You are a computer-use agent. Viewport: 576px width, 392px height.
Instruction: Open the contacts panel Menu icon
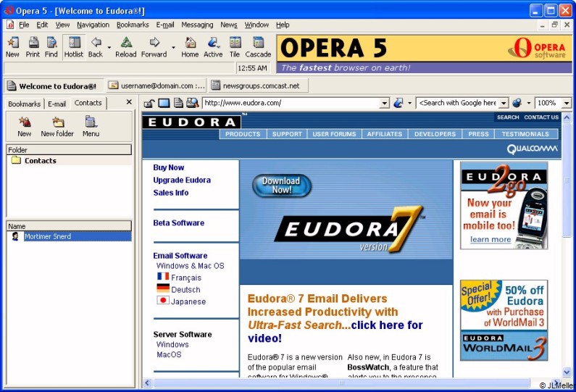click(x=91, y=126)
